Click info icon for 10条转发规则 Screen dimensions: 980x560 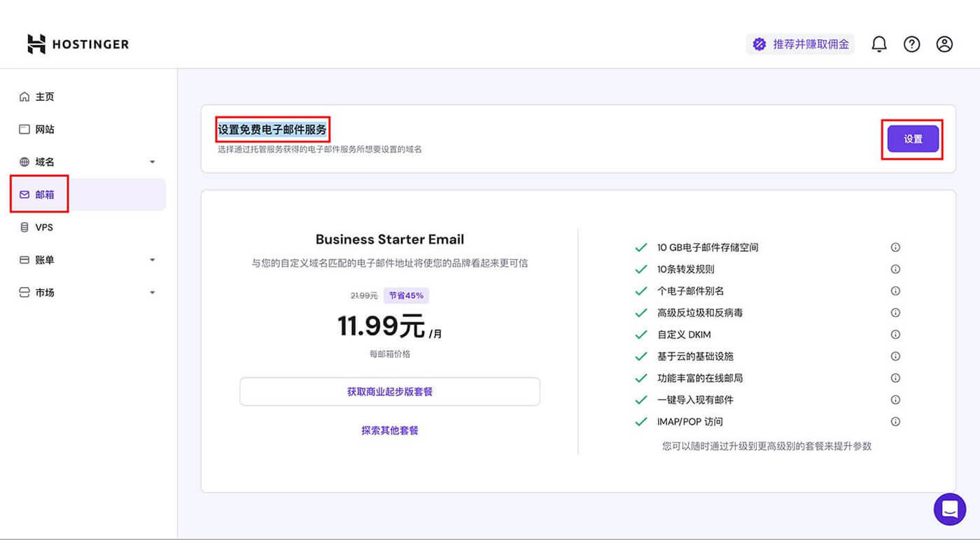pos(895,269)
